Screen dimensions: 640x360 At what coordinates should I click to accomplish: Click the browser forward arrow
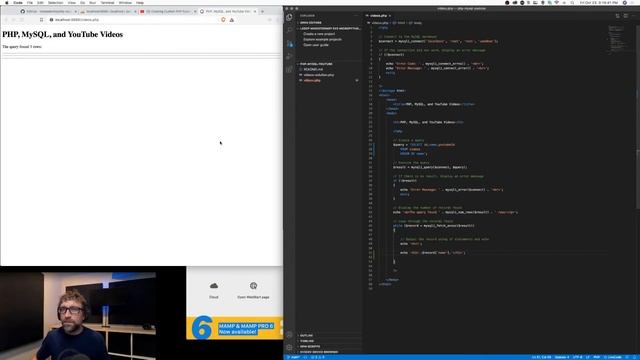pos(13,20)
